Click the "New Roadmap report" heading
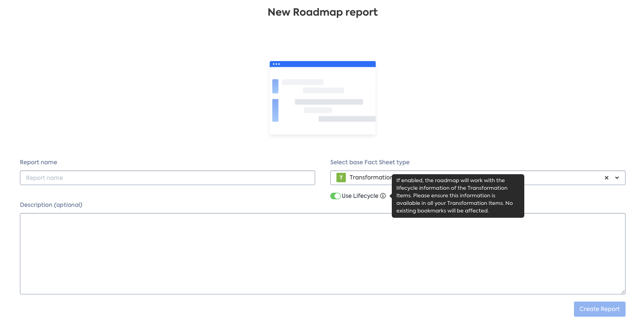The height and width of the screenshot is (329, 644). tap(323, 12)
